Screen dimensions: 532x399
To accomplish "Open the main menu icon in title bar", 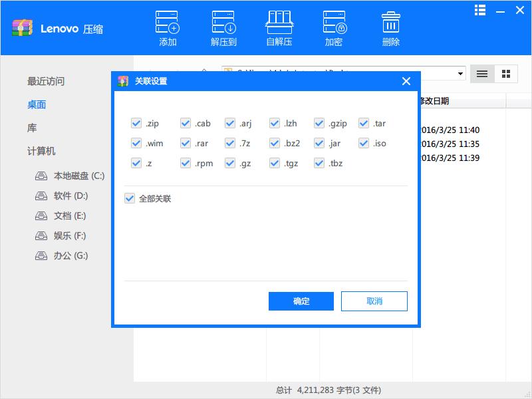I will [480, 10].
